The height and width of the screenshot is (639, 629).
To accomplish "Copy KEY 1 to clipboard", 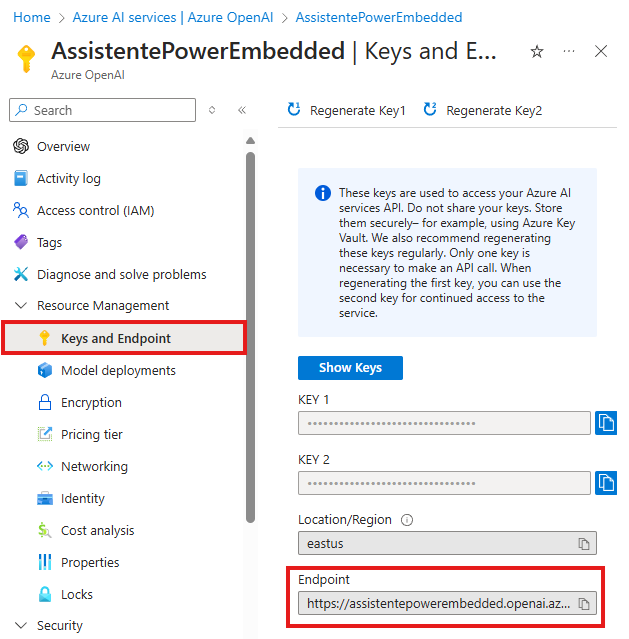I will pyautogui.click(x=605, y=423).
